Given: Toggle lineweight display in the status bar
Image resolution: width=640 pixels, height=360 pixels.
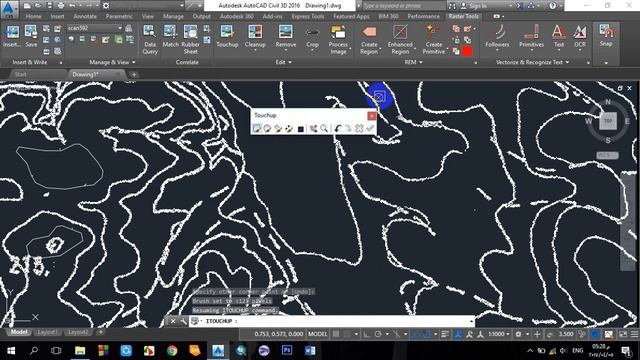Looking at the screenshot, I should (x=445, y=334).
